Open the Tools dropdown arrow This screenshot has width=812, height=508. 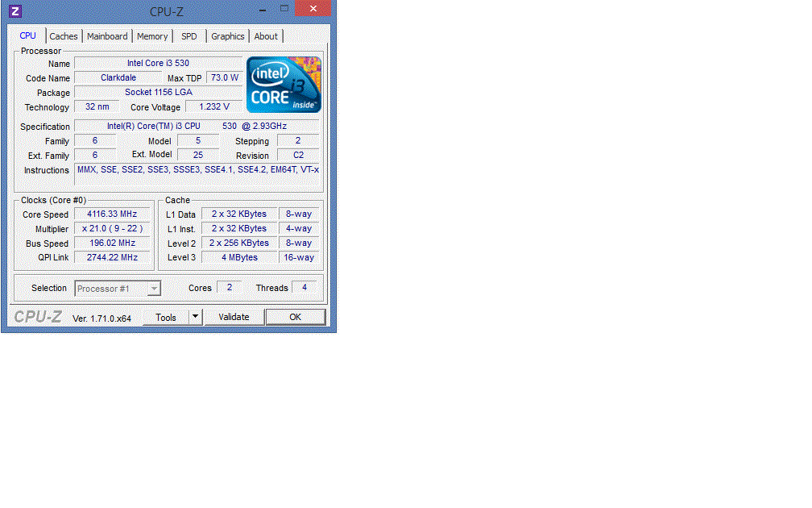click(x=195, y=317)
